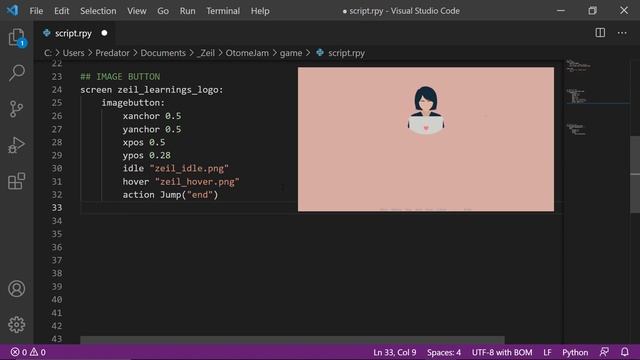Show errors and warnings count in status bar
This screenshot has width=640, height=360.
pos(28,352)
